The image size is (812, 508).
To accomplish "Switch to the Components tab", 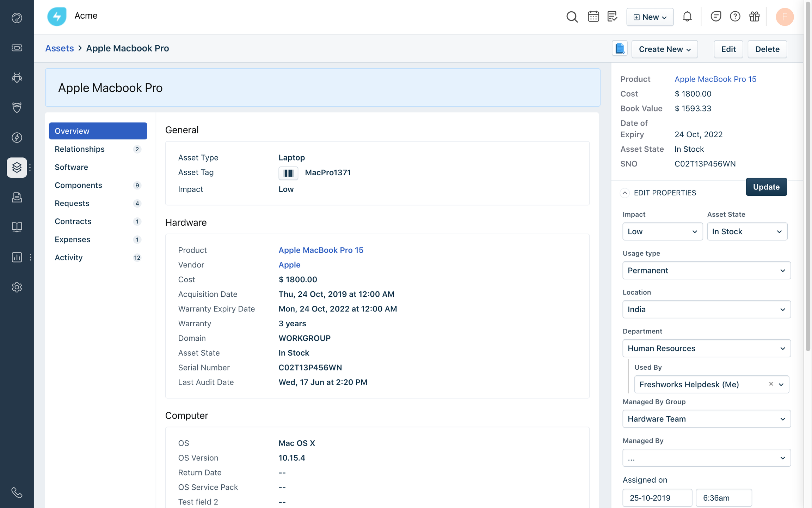I will pos(98,185).
